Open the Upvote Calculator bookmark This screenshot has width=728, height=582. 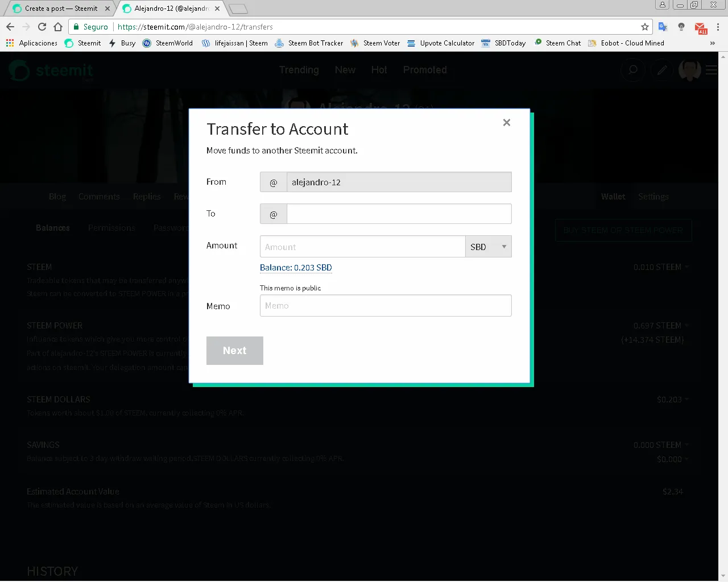tap(441, 43)
